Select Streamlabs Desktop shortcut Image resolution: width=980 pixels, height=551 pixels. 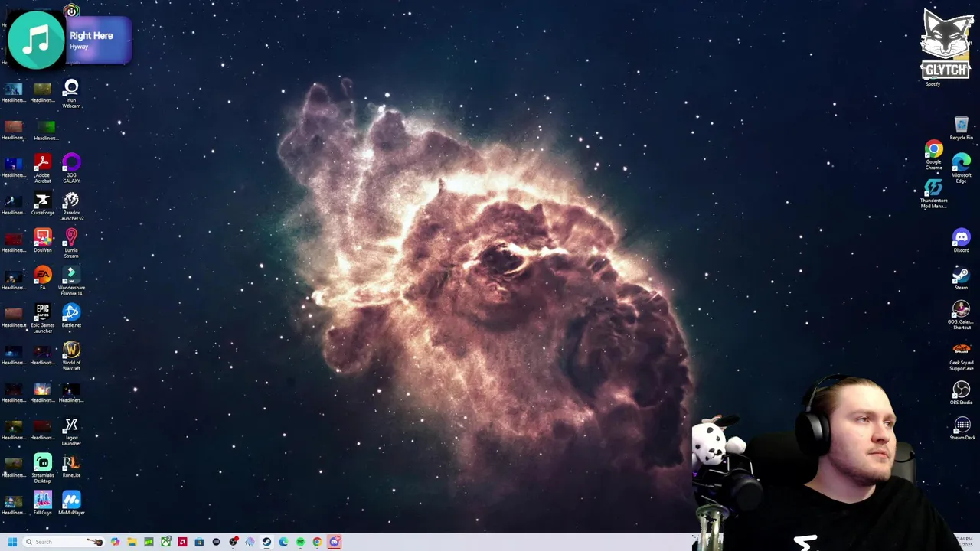point(42,468)
